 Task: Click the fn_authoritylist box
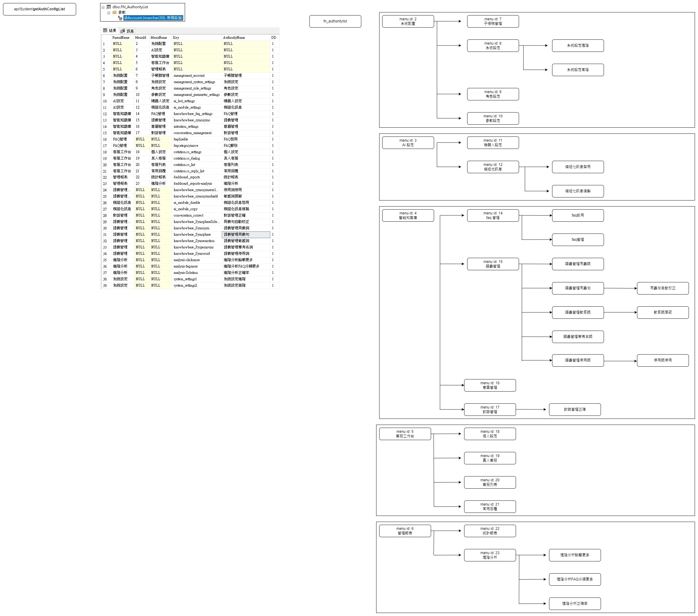click(335, 21)
